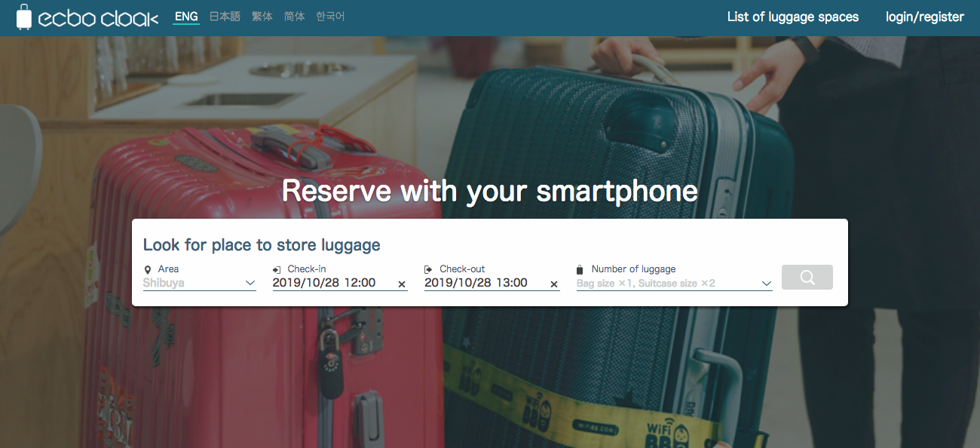Switch language to 简体
The image size is (980, 448).
point(295,16)
